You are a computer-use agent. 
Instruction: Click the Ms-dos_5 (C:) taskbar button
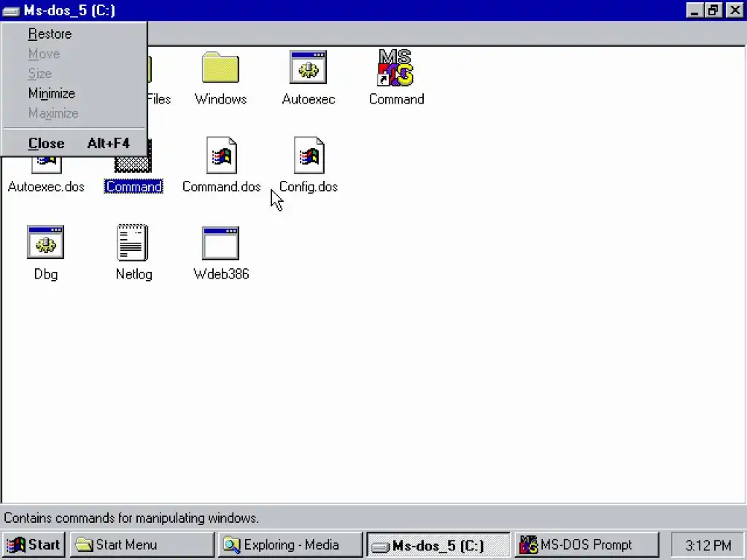[438, 545]
